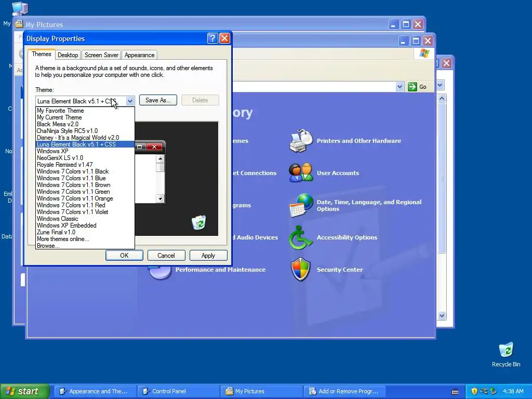Open Date, Time, Language globe icon
Screen dimensions: 532x399
coord(301,205)
